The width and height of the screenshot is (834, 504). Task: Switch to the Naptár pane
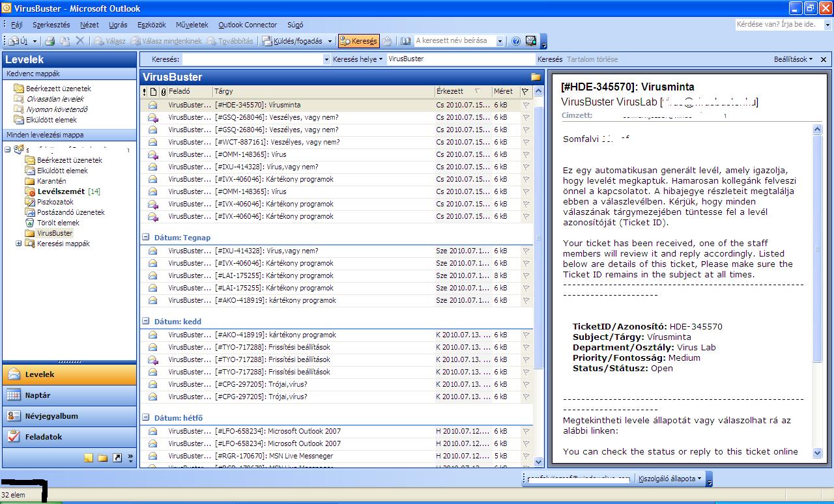(x=70, y=395)
